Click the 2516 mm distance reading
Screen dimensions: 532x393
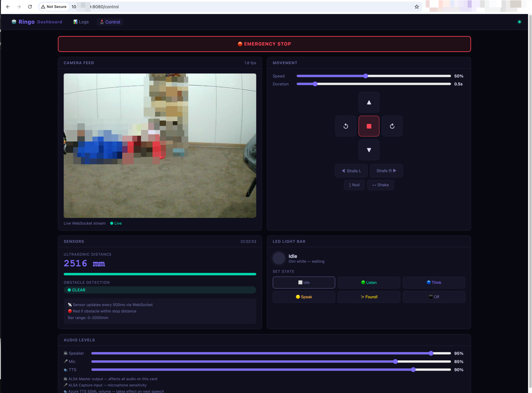click(x=84, y=263)
